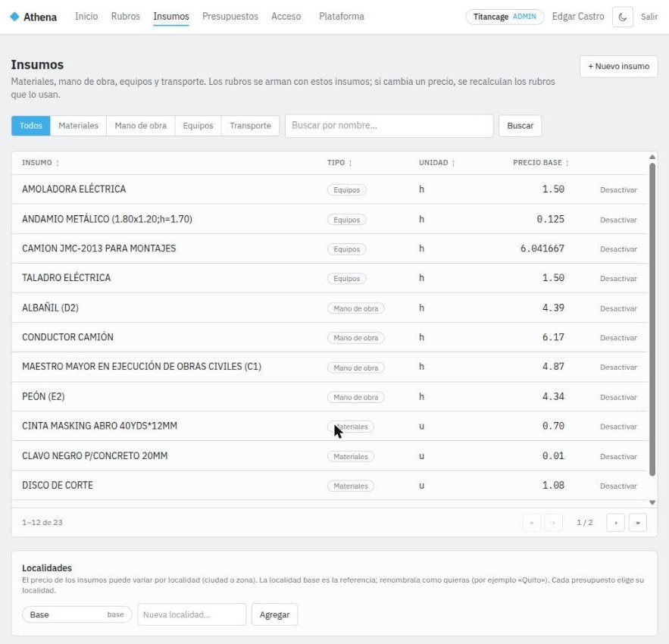Click the Athena logo icon

[x=14, y=17]
